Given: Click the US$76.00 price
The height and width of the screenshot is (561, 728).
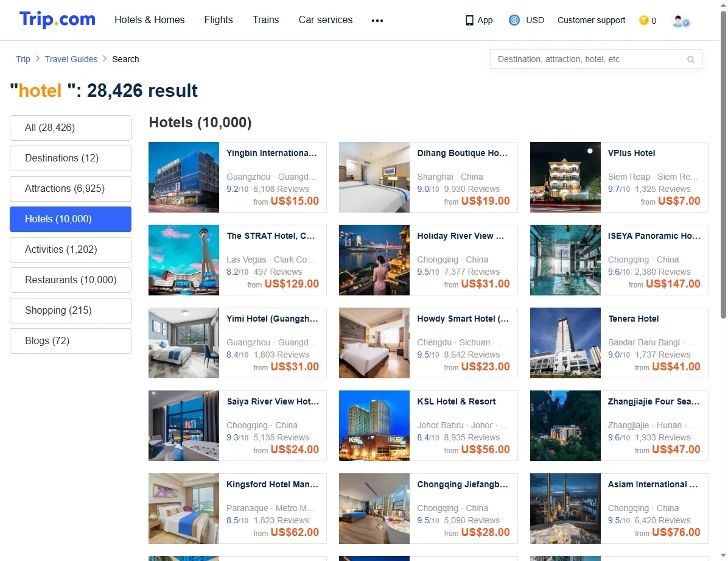Looking at the screenshot, I should coord(676,532).
